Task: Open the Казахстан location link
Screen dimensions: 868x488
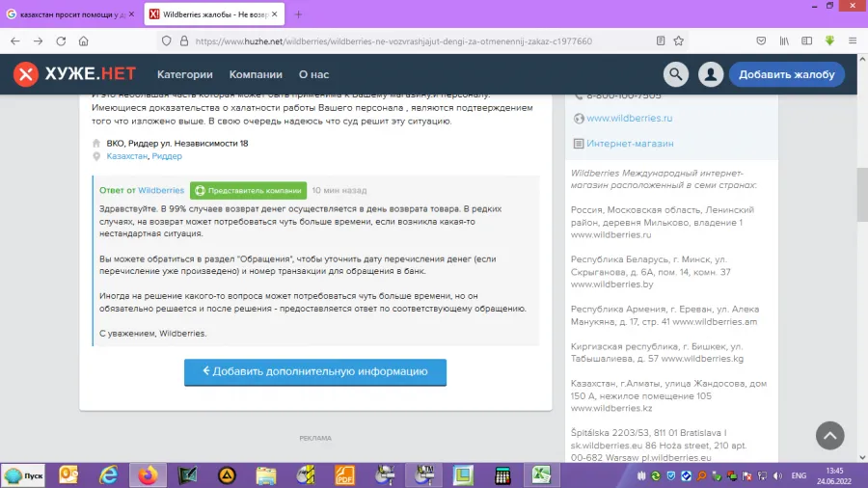Action: 126,156
